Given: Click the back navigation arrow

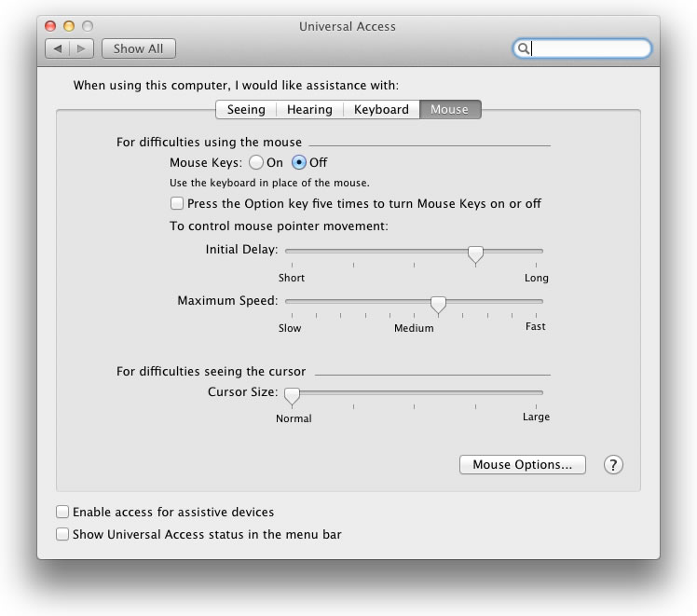Looking at the screenshot, I should [58, 48].
